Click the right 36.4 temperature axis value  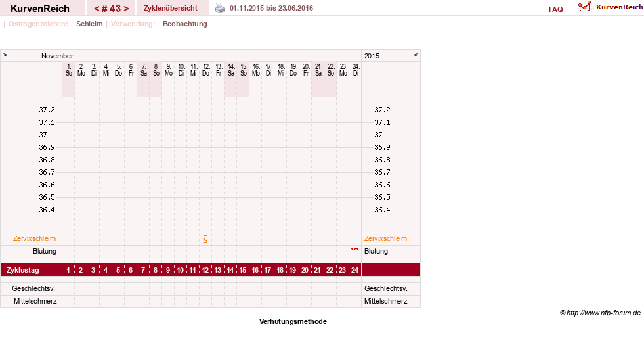[382, 210]
